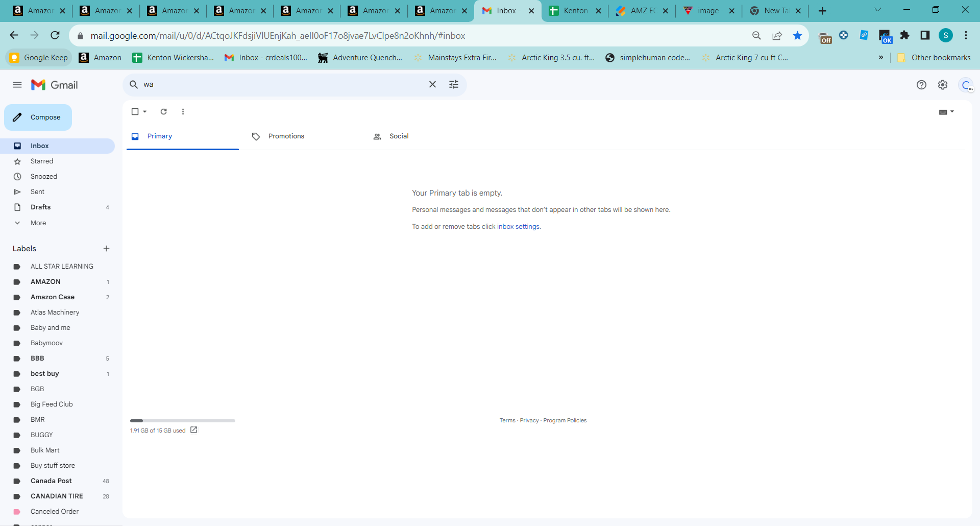980x526 pixels.
Task: Open the inbox settings link
Action: 518,227
